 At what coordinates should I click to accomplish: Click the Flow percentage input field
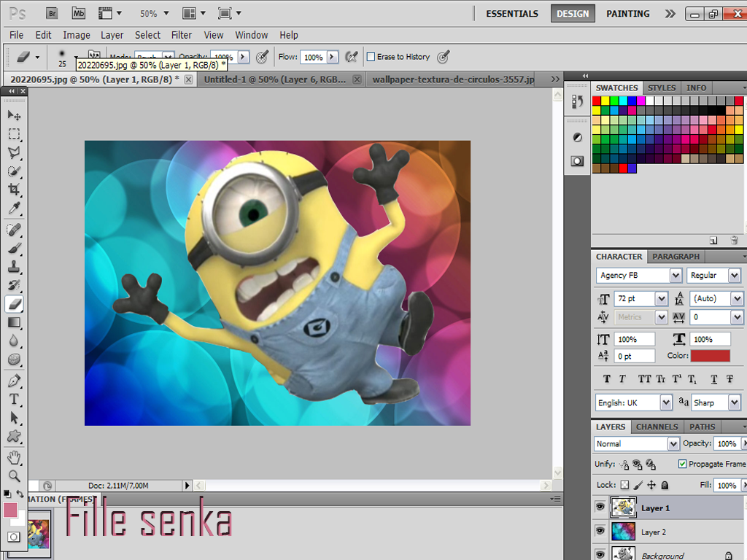tap(314, 57)
